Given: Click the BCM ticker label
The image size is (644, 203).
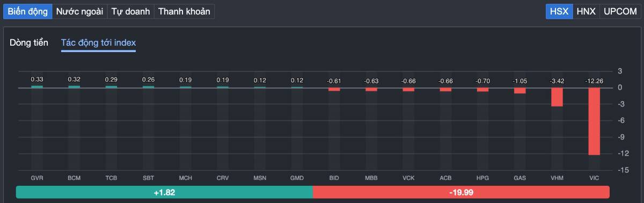Looking at the screenshot, I should pyautogui.click(x=74, y=178).
